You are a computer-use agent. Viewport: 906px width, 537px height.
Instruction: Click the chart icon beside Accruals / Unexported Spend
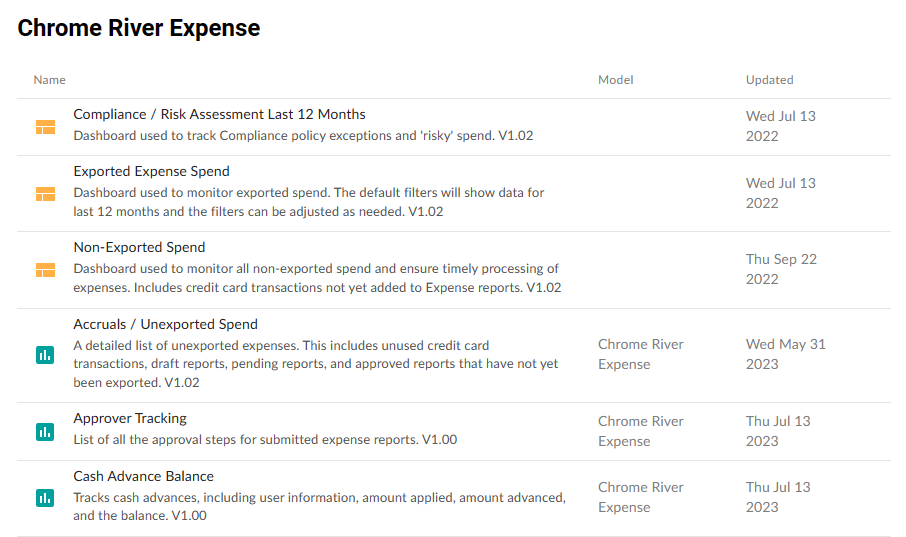tap(45, 354)
